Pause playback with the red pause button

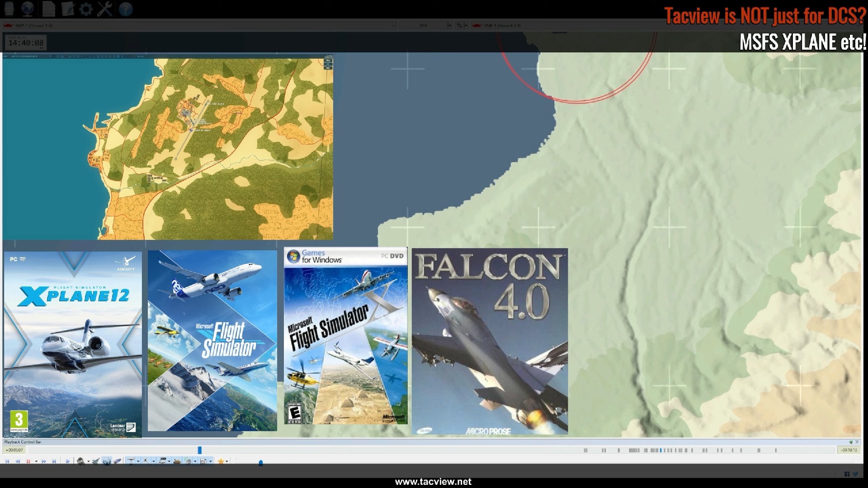point(28,461)
